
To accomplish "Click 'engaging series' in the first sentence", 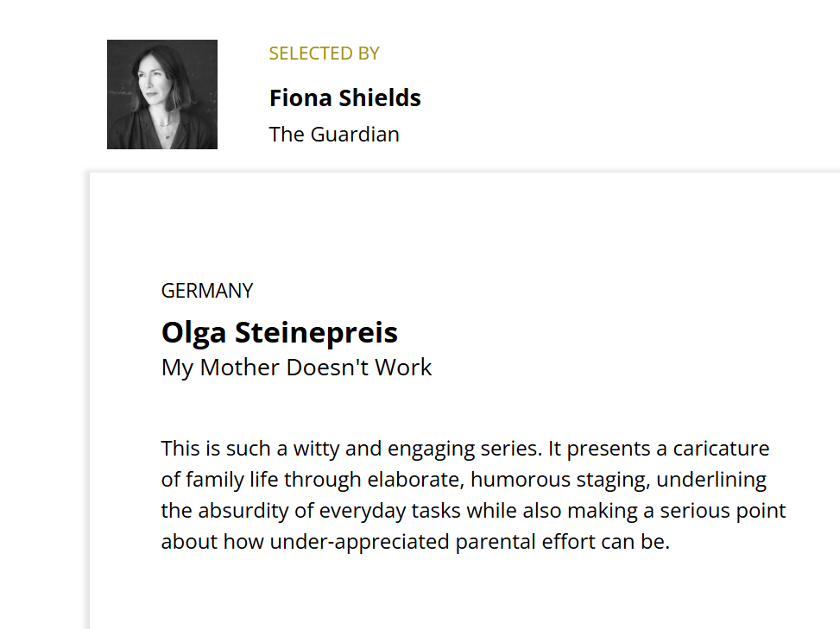I will click(465, 449).
